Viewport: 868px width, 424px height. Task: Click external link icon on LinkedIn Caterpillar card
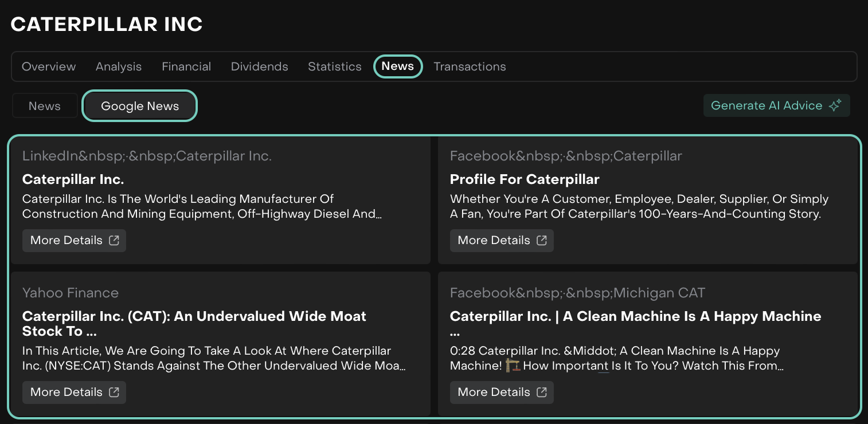coord(114,241)
